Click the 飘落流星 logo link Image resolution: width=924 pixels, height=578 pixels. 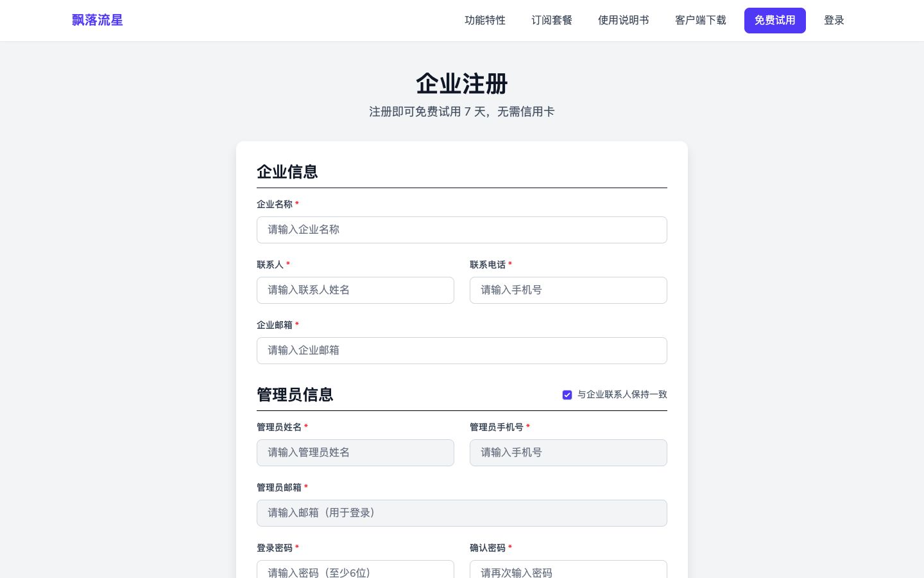[98, 21]
